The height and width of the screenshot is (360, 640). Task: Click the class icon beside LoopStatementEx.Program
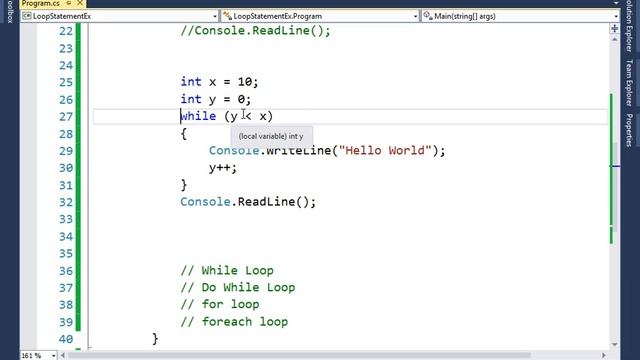[227, 16]
